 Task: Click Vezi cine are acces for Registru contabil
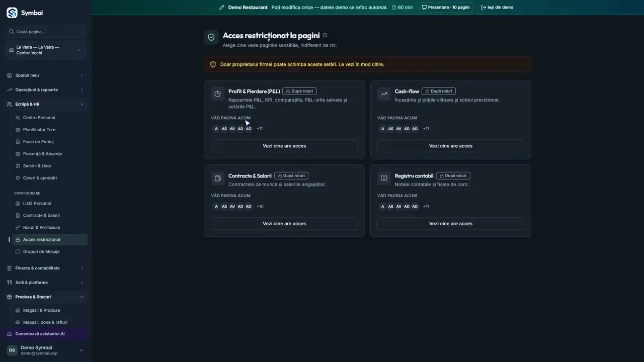(451, 224)
